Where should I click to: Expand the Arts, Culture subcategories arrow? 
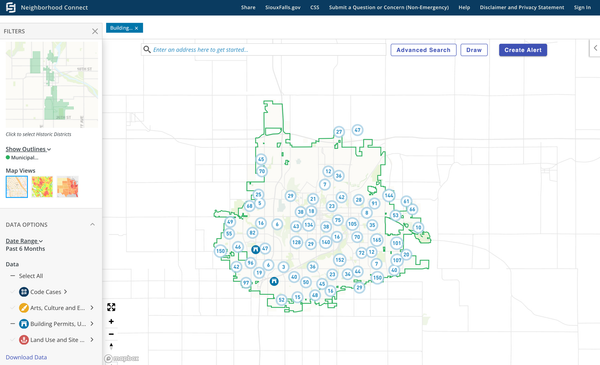92,308
